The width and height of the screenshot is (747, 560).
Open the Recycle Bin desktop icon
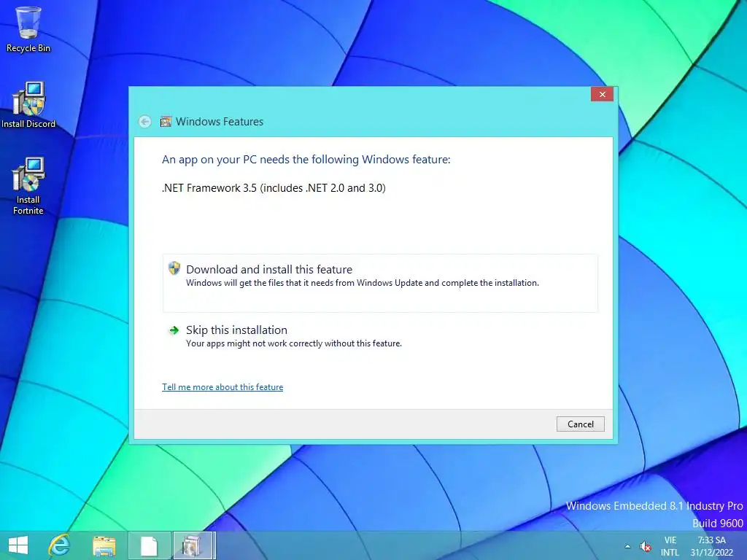point(28,29)
